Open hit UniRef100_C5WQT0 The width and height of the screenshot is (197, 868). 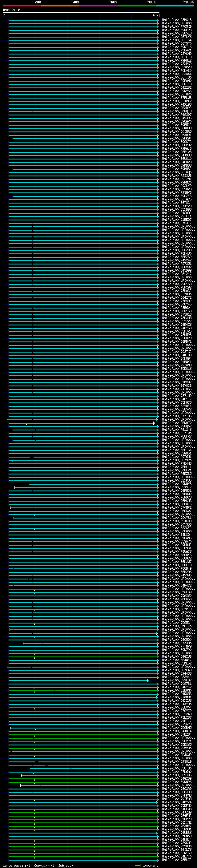tap(176, 423)
